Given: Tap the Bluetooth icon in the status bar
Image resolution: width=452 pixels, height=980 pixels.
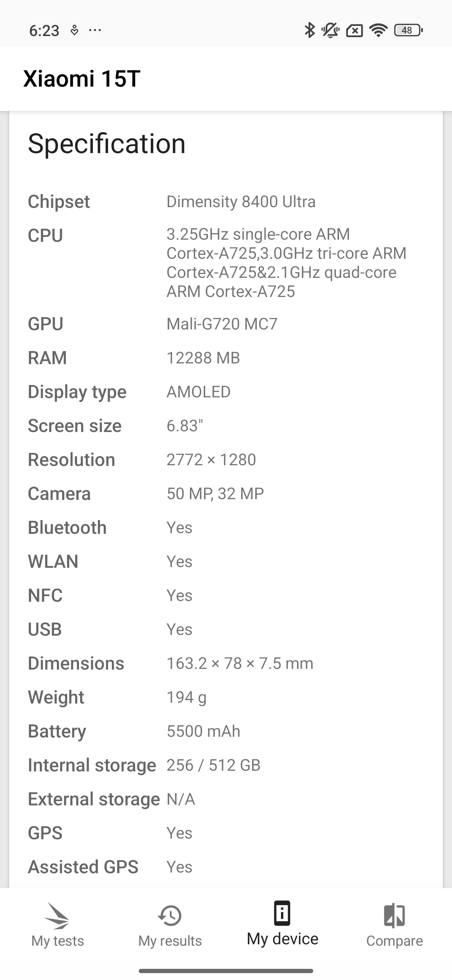Looking at the screenshot, I should pos(309,30).
